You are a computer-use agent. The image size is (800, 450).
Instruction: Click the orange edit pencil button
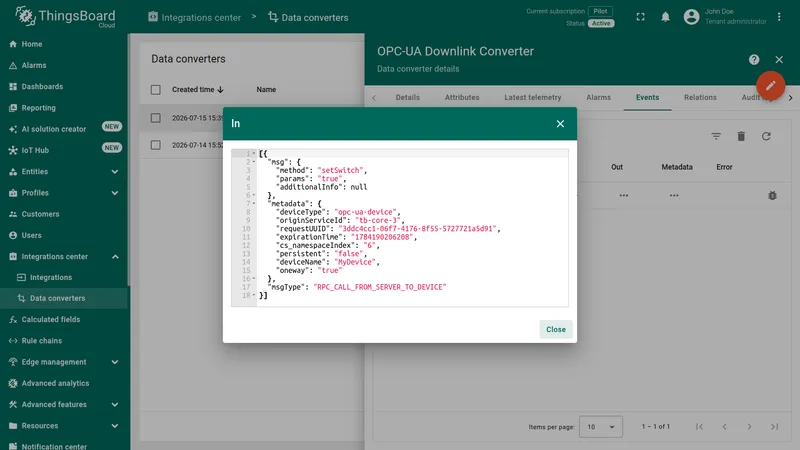pyautogui.click(x=770, y=85)
